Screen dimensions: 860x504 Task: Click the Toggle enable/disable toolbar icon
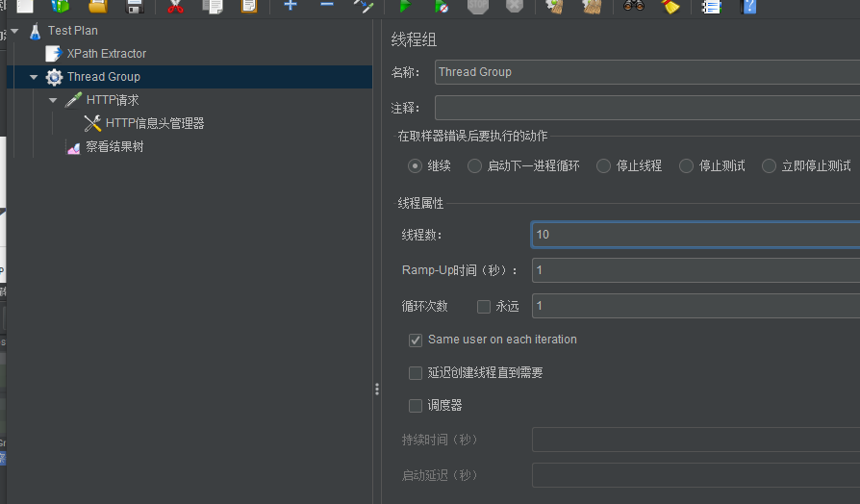[363, 6]
